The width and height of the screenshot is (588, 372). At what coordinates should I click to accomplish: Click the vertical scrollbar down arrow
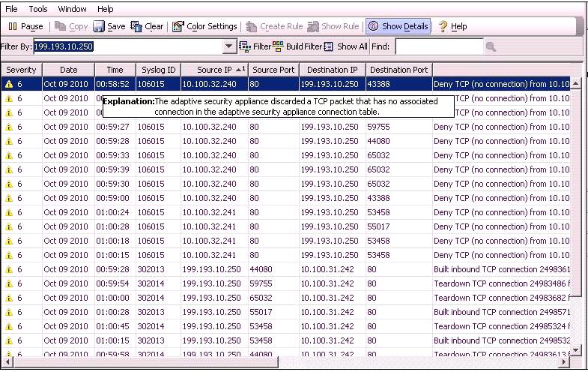[x=575, y=350]
